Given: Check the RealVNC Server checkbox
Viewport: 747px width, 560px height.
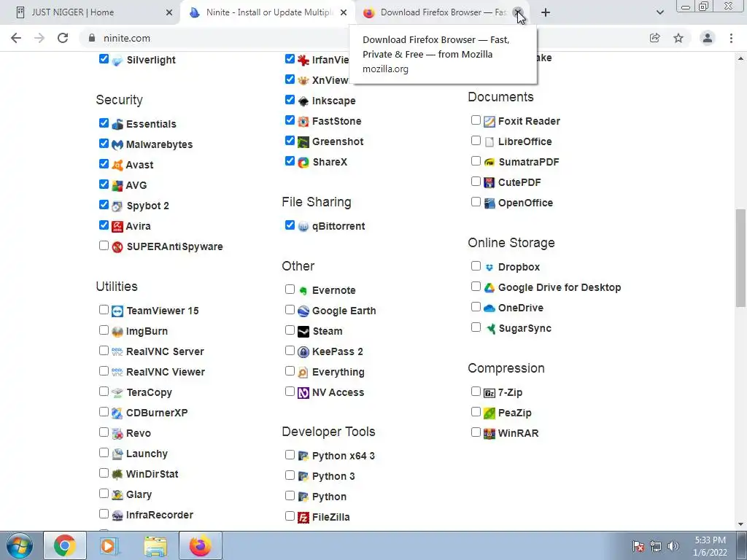Looking at the screenshot, I should (104, 351).
